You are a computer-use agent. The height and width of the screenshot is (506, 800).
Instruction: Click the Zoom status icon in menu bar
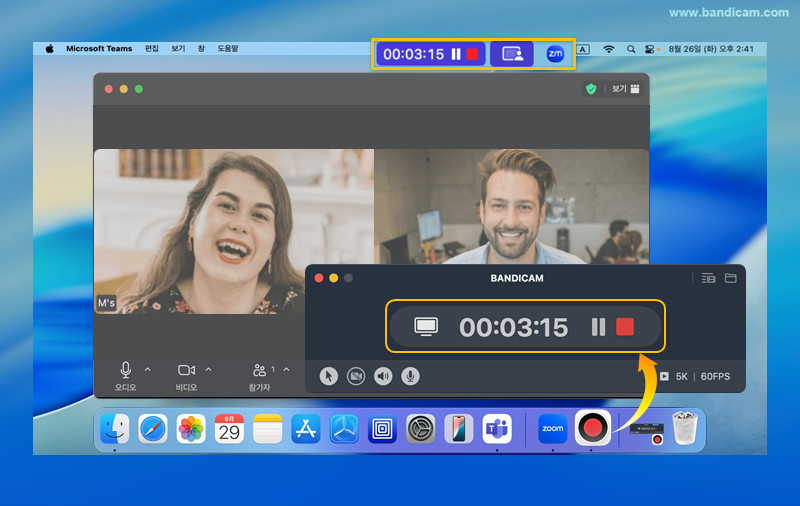tap(555, 54)
